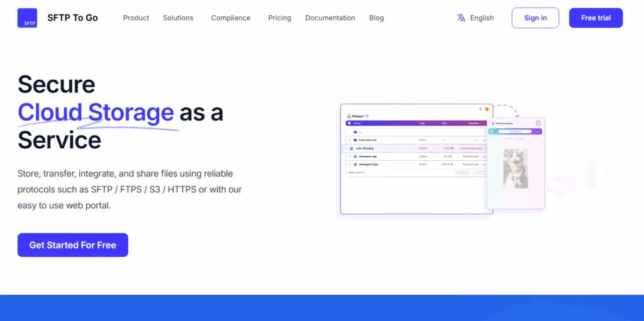Click Get Started For Free
Viewport: 644px width, 321px height.
click(73, 245)
